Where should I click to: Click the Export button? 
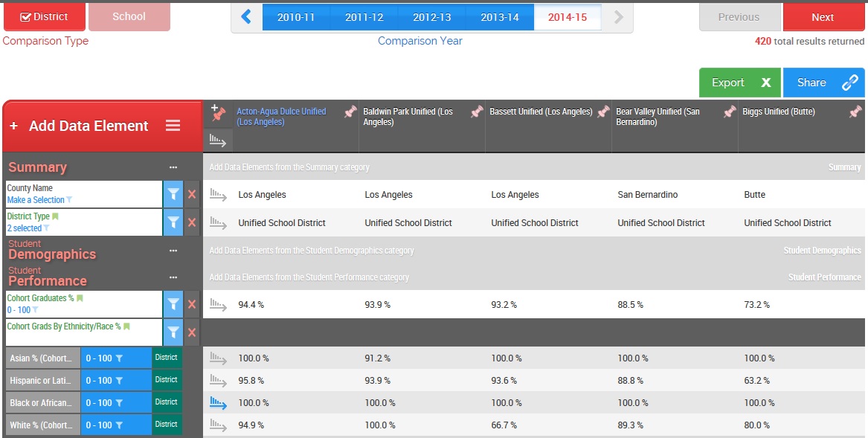click(739, 83)
